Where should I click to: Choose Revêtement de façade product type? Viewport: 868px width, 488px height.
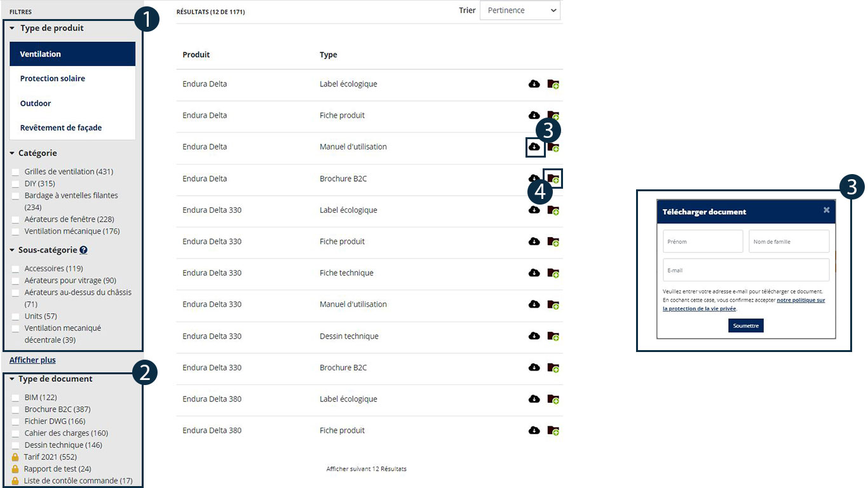click(x=61, y=128)
